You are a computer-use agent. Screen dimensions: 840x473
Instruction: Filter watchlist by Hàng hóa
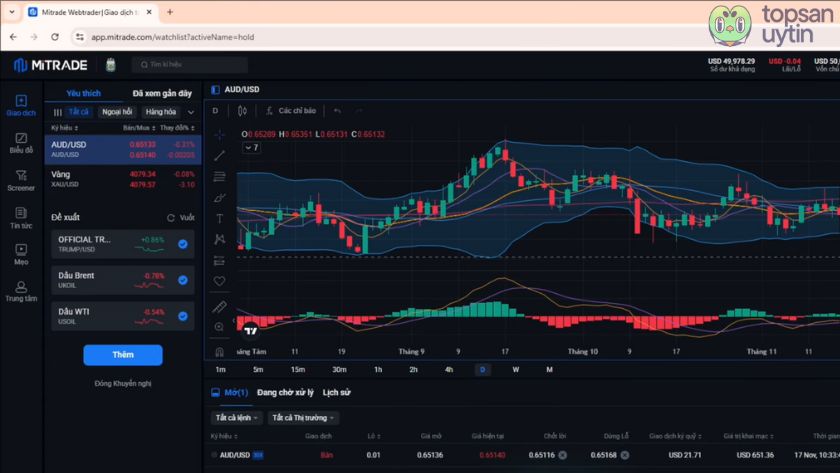click(161, 112)
